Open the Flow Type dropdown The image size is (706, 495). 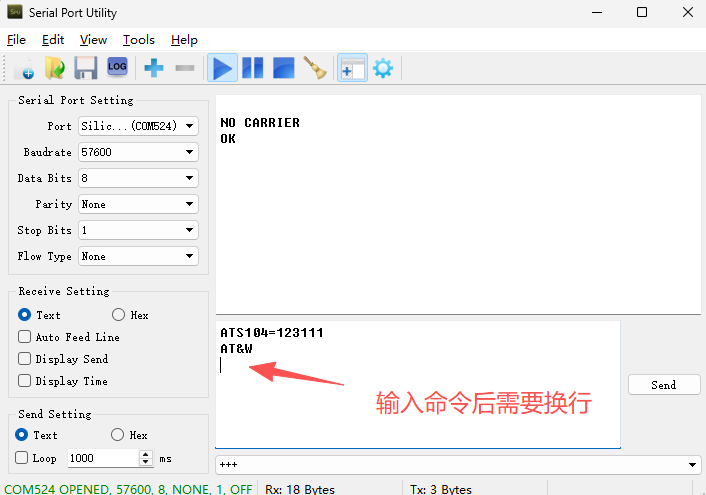138,256
